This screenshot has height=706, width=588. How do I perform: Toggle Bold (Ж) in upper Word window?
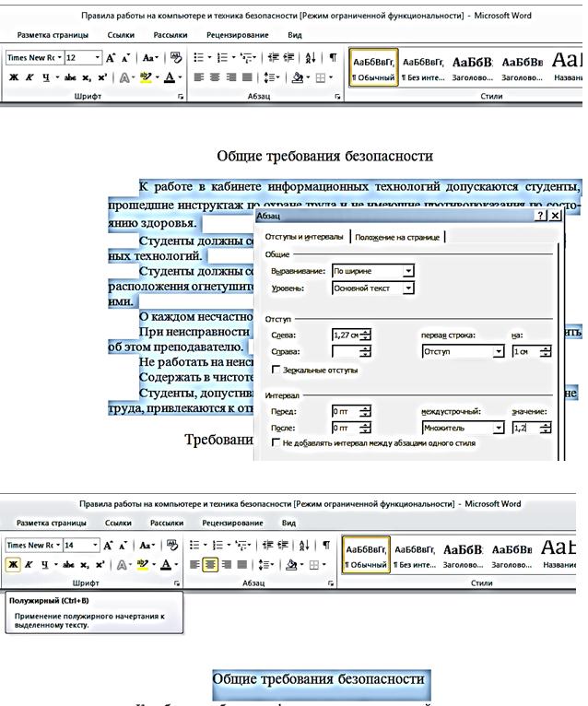(x=14, y=77)
